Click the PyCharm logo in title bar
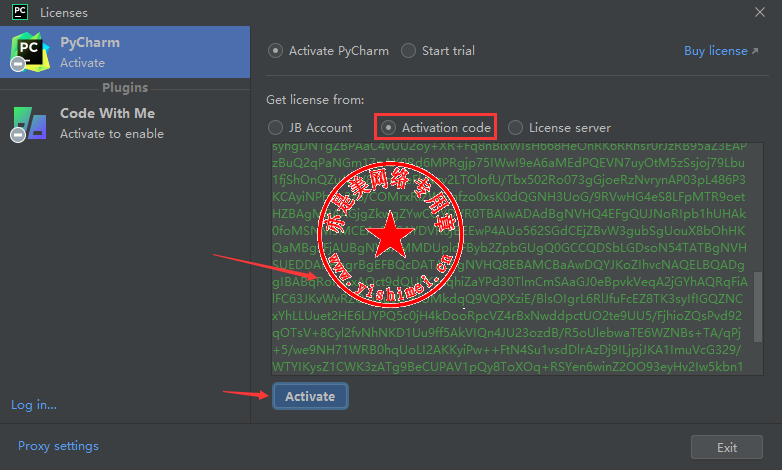Screen dimensions: 782x470 20,12
